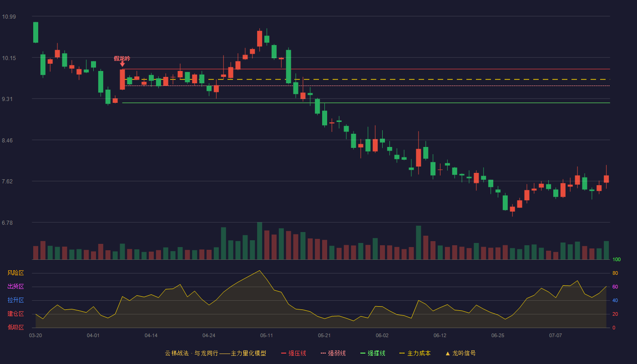Click the 主力量化模型 text
637x364 pixels.
248,353
